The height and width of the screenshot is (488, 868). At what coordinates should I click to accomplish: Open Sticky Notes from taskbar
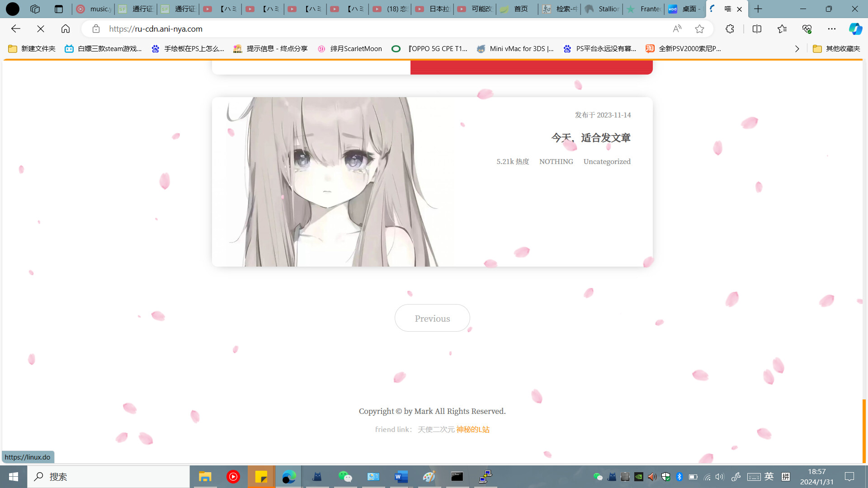point(261,477)
